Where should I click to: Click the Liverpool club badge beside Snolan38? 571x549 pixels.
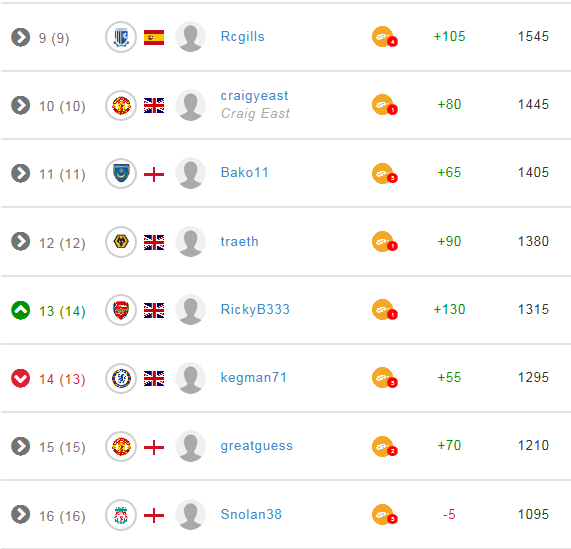121,515
